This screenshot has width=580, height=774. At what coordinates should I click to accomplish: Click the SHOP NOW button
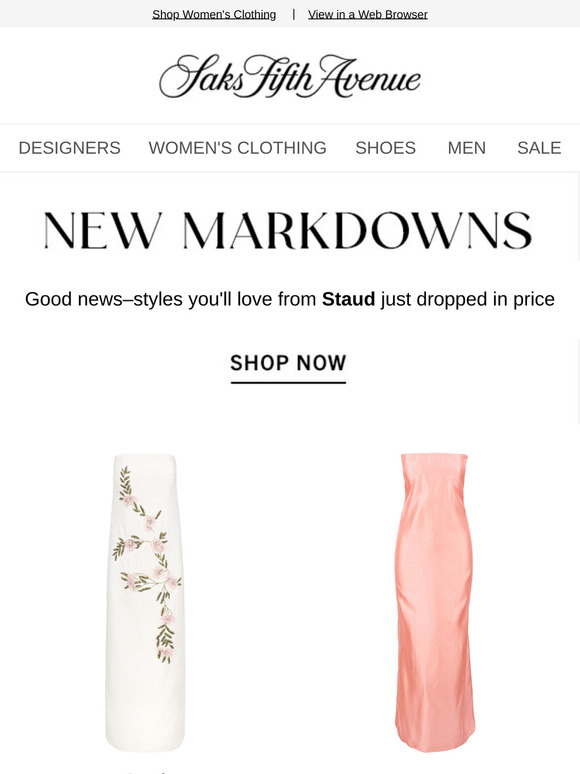coord(288,363)
